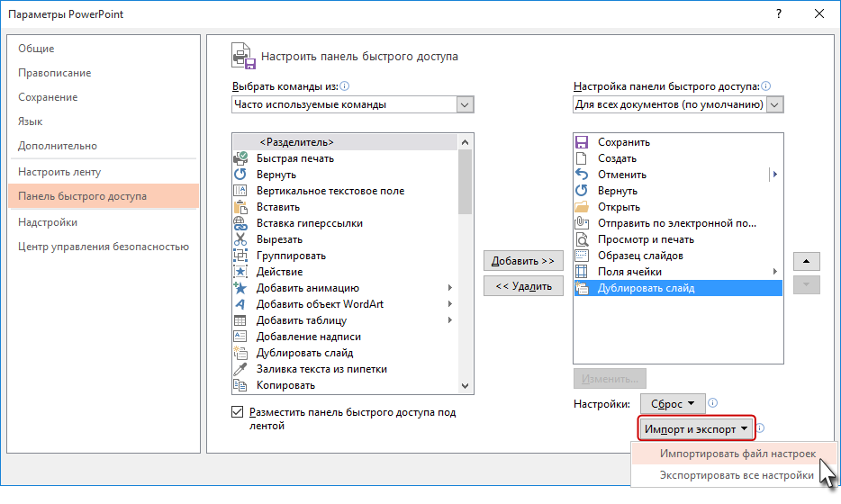Click the New document icon in the right list

coord(582,158)
